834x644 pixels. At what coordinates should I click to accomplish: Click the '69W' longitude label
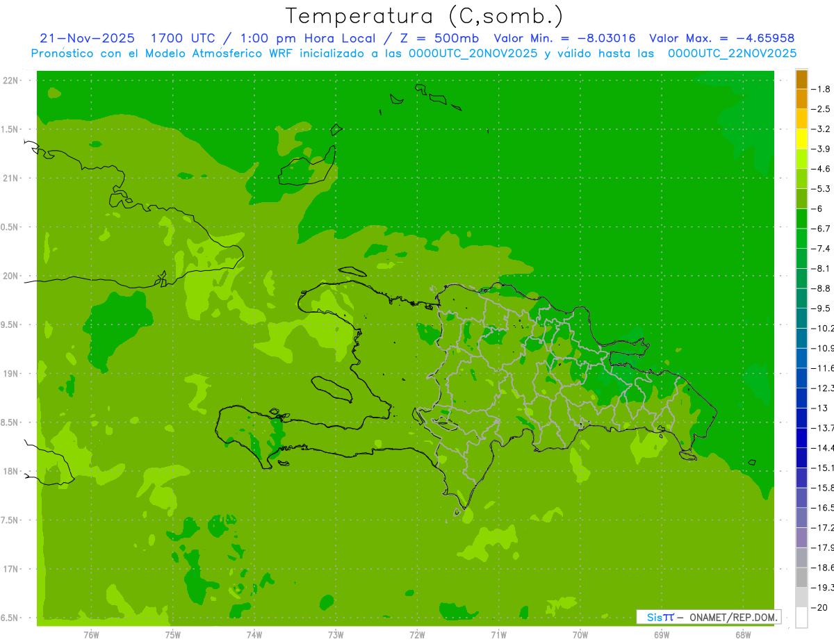coord(662,635)
